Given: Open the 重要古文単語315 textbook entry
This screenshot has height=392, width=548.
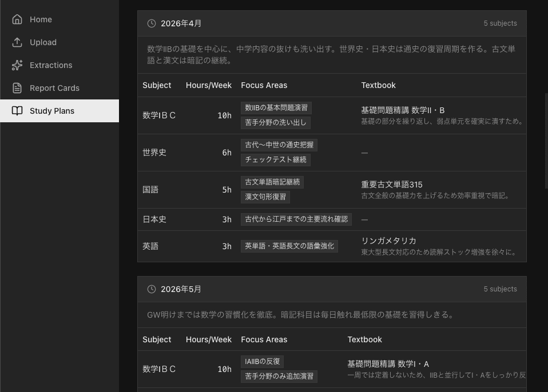Looking at the screenshot, I should 392,185.
